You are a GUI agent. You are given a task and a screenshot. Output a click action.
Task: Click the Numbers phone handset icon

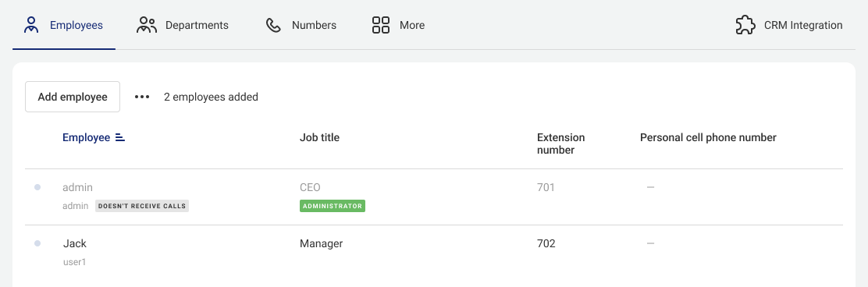pyautogui.click(x=273, y=25)
